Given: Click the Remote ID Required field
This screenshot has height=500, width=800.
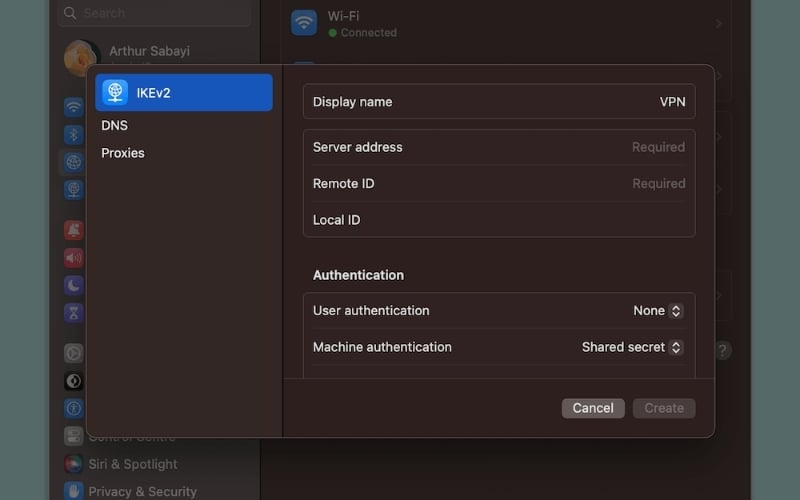Looking at the screenshot, I should pyautogui.click(x=498, y=184).
